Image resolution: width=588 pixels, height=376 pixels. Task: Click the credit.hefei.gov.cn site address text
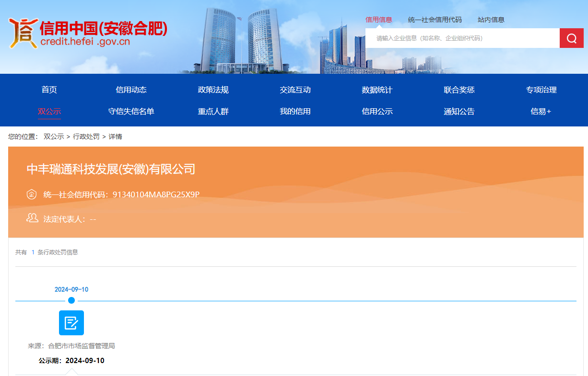[x=85, y=42]
